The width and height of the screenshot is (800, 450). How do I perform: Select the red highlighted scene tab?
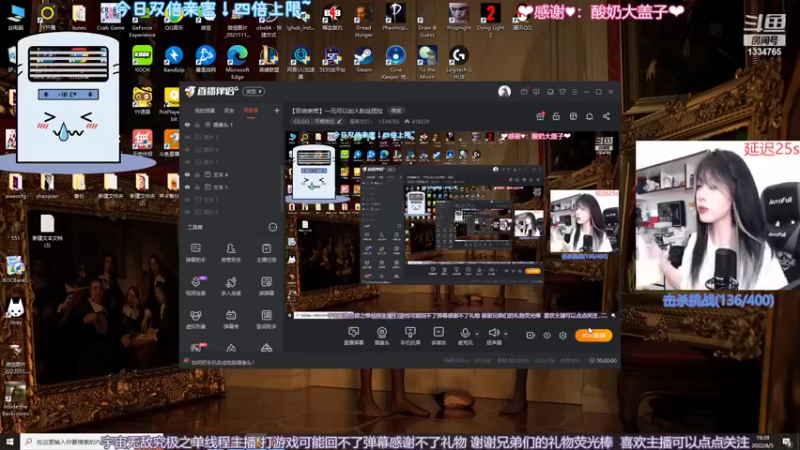pyautogui.click(x=251, y=110)
